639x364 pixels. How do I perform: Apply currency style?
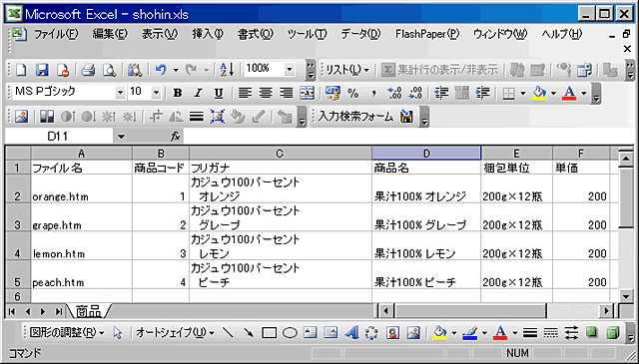point(332,93)
